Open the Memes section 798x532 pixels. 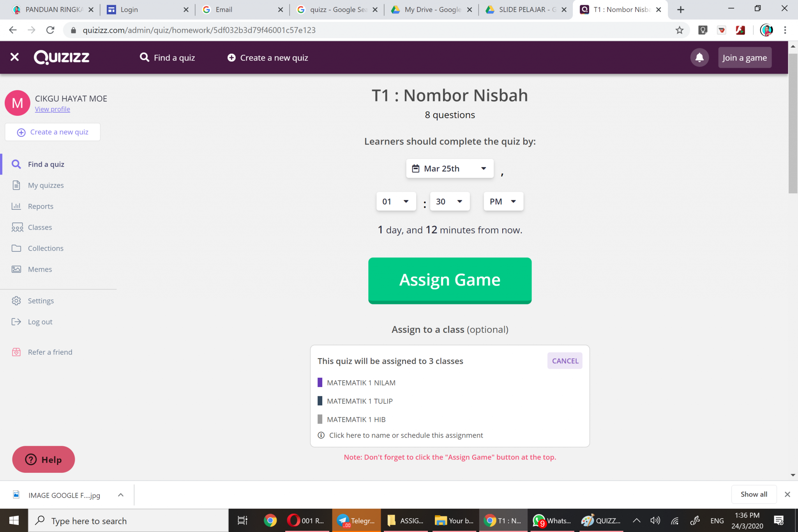tap(39, 269)
